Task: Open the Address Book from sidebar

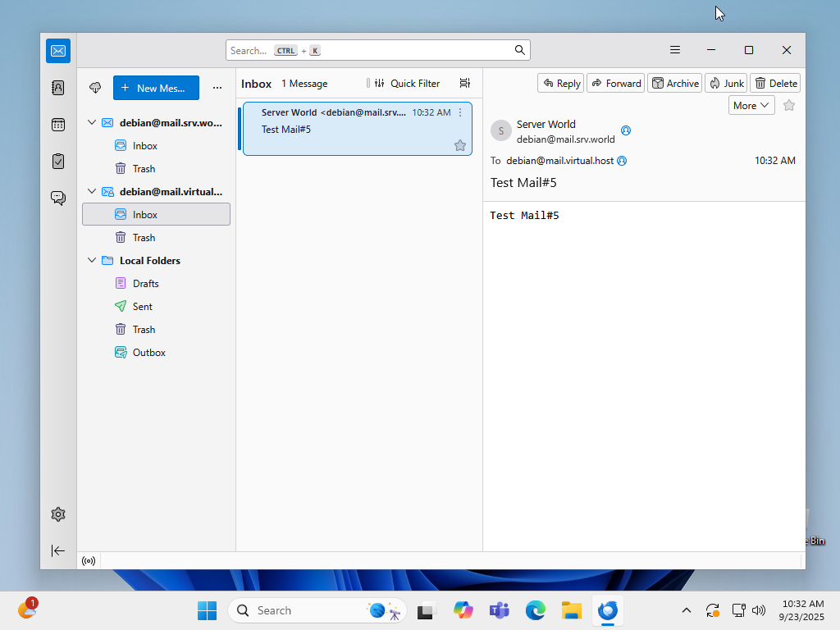Action: [x=58, y=88]
